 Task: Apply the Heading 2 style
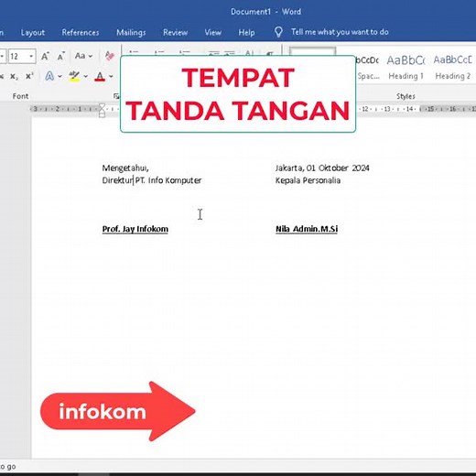pos(453,67)
